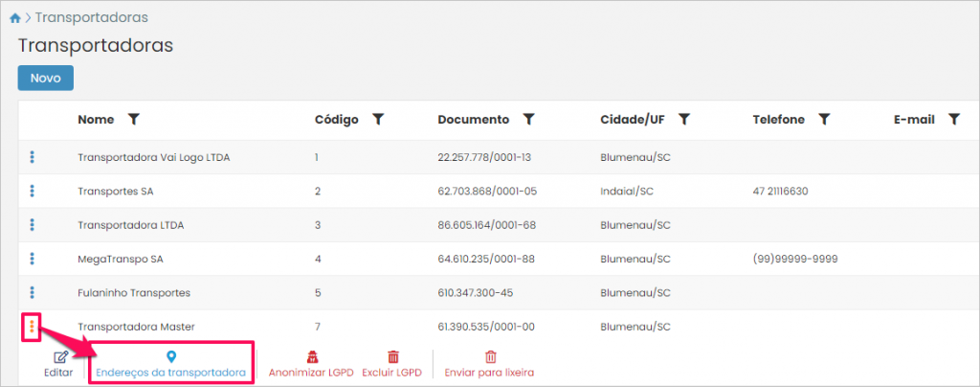The height and width of the screenshot is (387, 980).
Task: Open filter for Documento column
Action: (x=528, y=120)
